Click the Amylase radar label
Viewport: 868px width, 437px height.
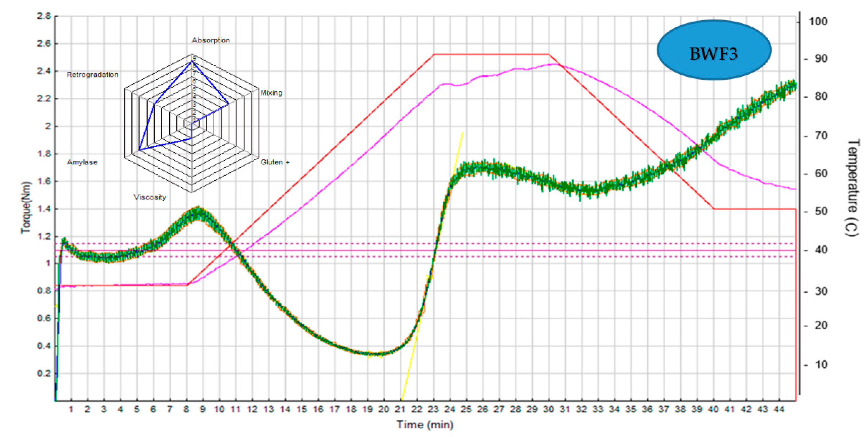tap(82, 162)
